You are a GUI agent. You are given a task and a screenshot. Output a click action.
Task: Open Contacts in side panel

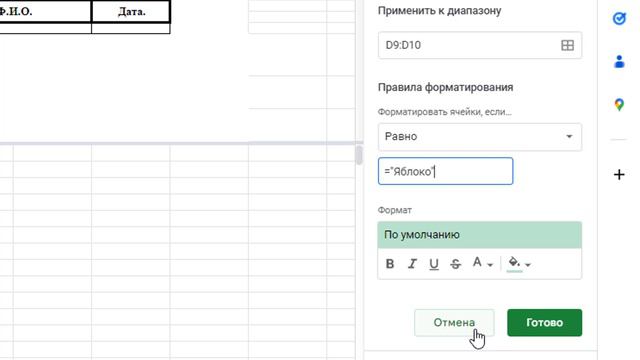tap(619, 62)
